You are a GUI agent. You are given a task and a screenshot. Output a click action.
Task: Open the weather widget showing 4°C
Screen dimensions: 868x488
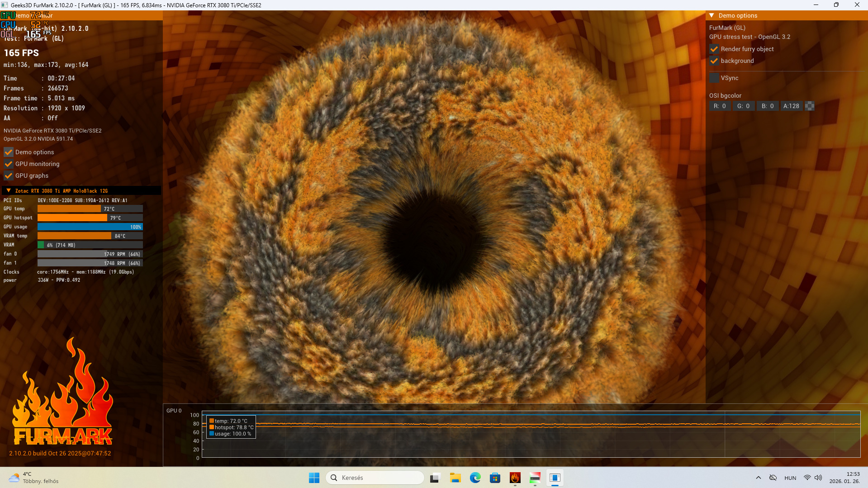pyautogui.click(x=34, y=478)
